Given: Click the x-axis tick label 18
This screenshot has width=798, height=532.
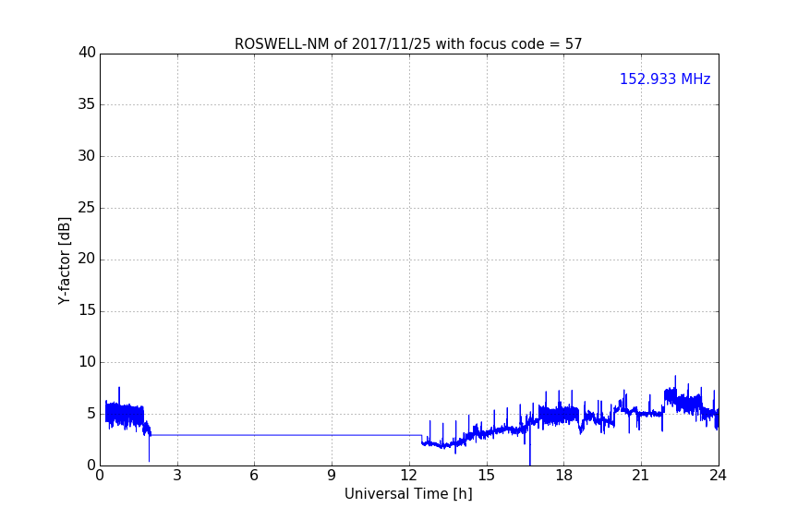Looking at the screenshot, I should tap(564, 476).
